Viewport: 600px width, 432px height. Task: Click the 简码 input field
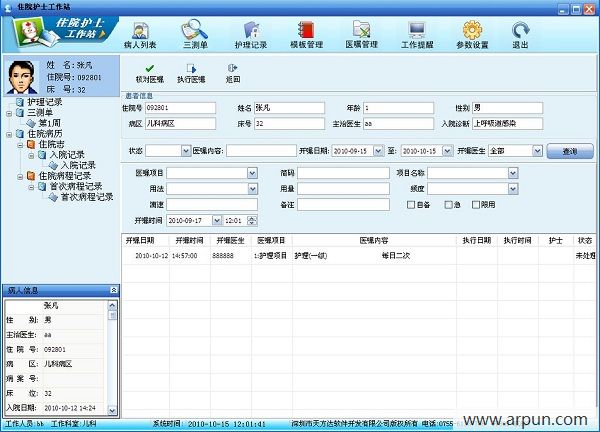click(343, 173)
